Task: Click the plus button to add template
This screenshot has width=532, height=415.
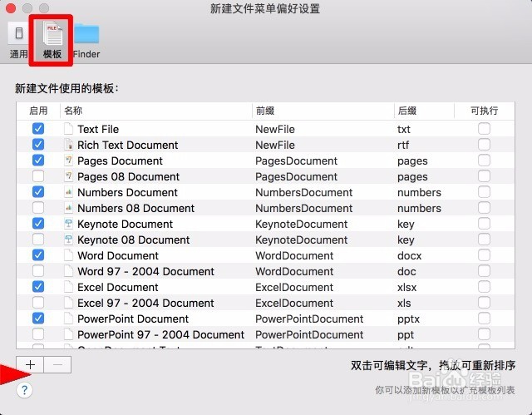Action: pos(30,365)
